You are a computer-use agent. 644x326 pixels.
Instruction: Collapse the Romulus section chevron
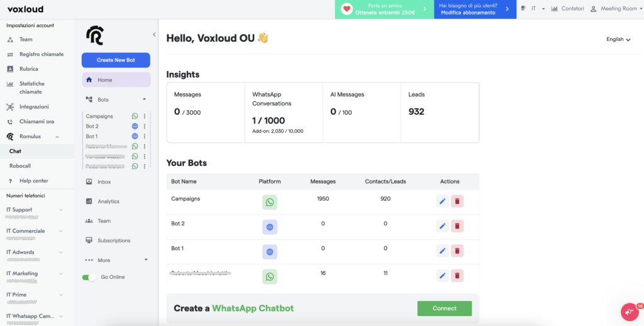(x=57, y=136)
